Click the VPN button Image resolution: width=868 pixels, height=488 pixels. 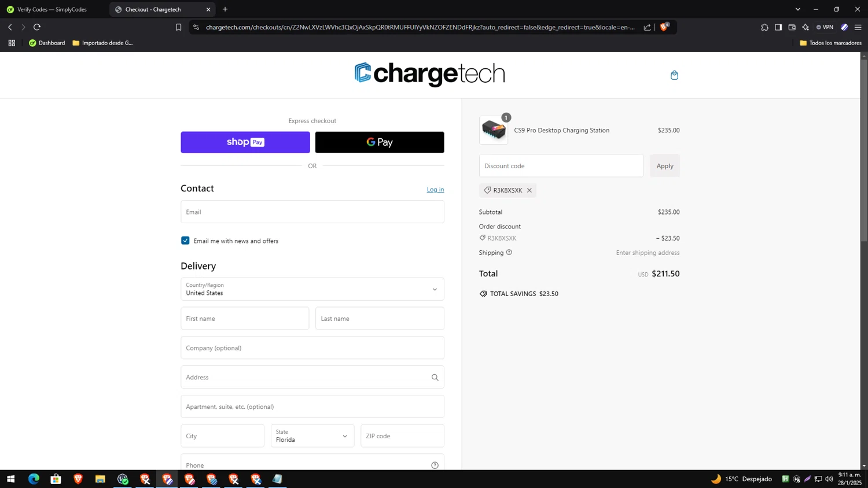[x=825, y=27]
